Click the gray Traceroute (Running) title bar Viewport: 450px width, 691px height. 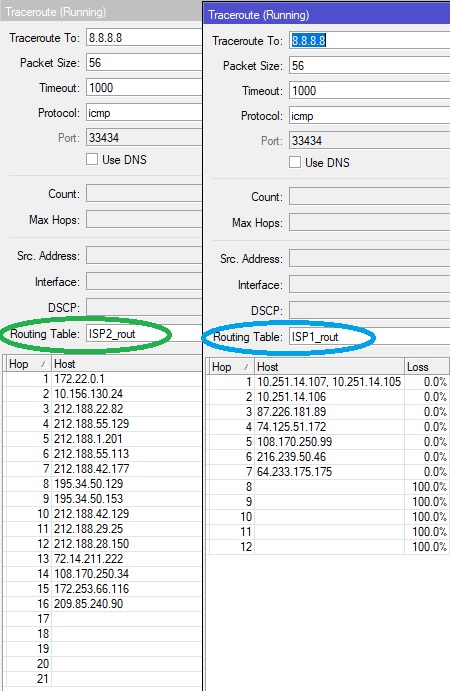click(101, 11)
